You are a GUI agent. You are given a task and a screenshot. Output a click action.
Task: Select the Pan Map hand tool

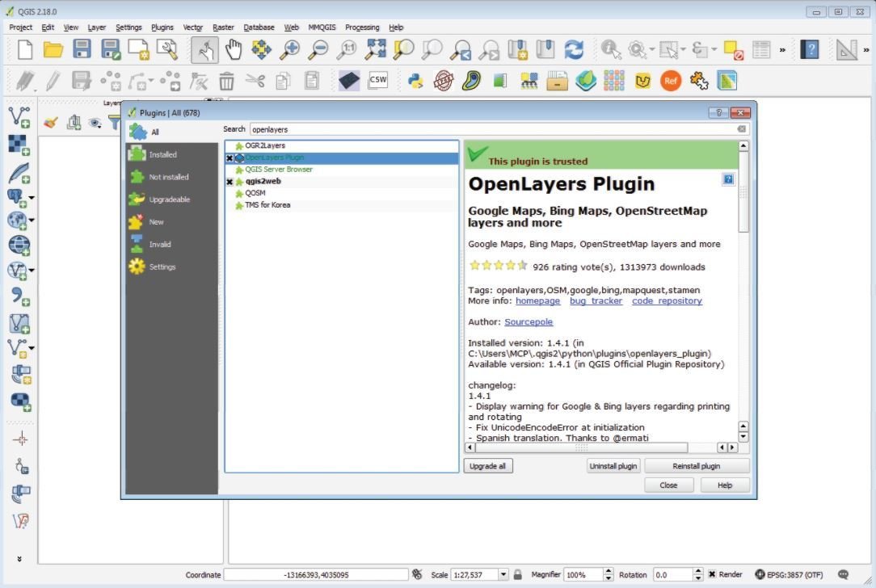[234, 50]
